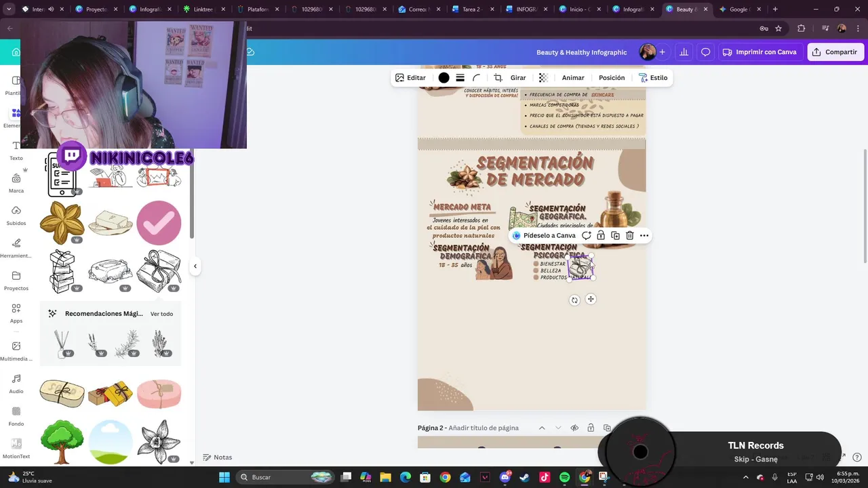This screenshot has width=868, height=488.
Task: Open browser extensions puzzle icon
Action: click(x=802, y=28)
